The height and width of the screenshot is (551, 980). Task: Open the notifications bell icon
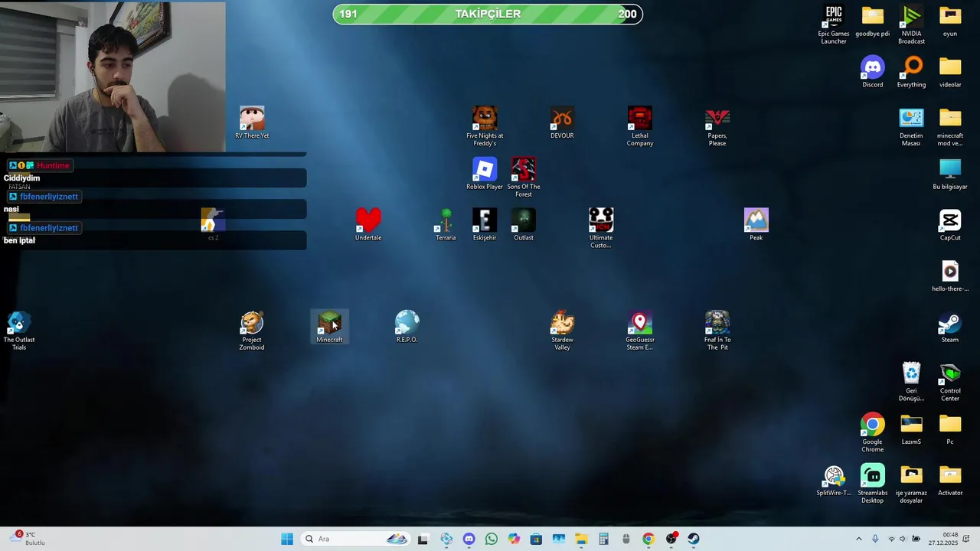[967, 539]
